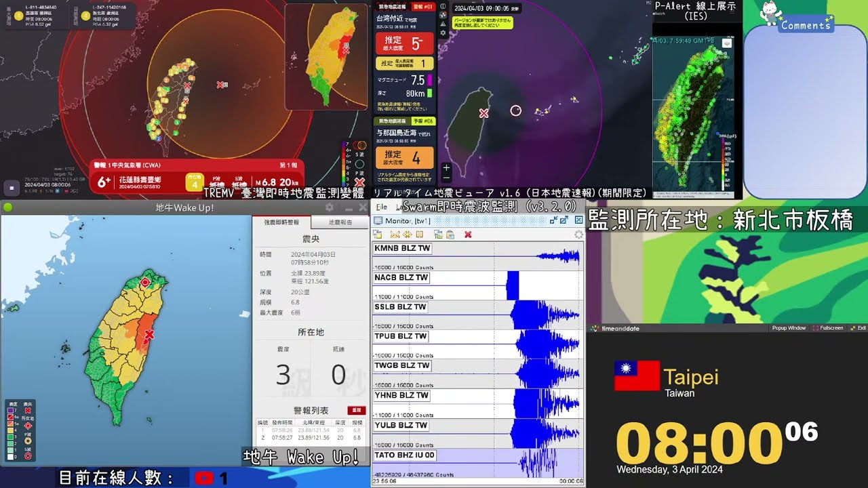Viewport: 868px width, 488px height.
Task: Select alert list row 1 at 07:58:26
Action: (x=312, y=430)
